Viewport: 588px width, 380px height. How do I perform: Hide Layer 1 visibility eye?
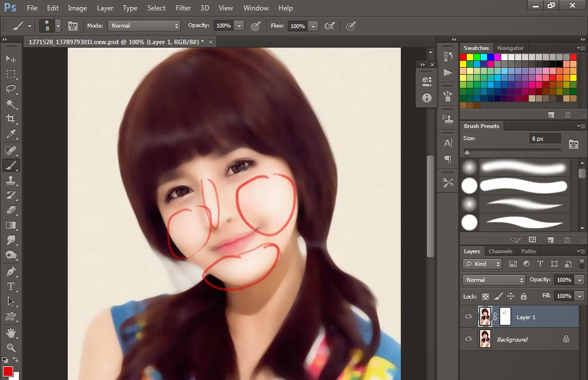click(469, 316)
